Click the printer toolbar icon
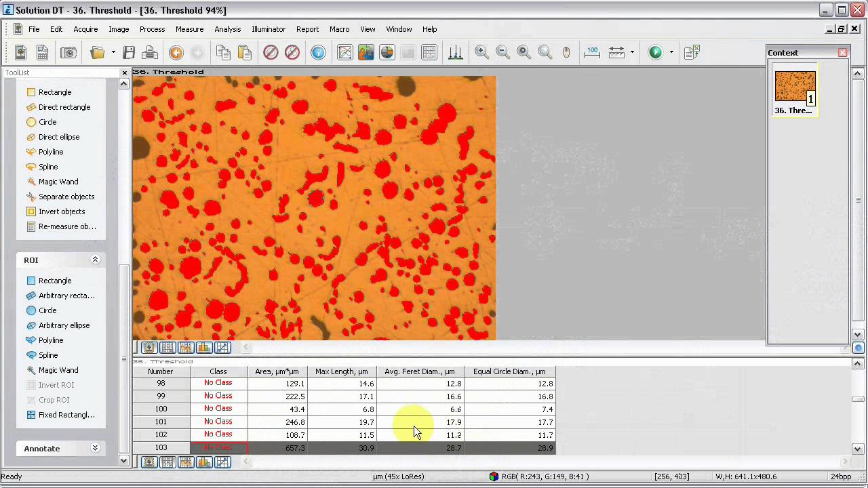 (150, 52)
